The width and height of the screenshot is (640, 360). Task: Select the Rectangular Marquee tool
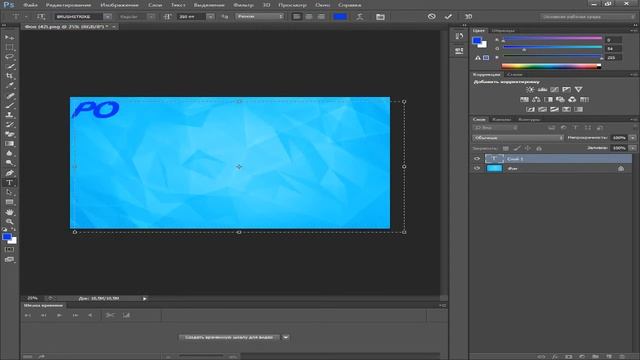tap(9, 47)
